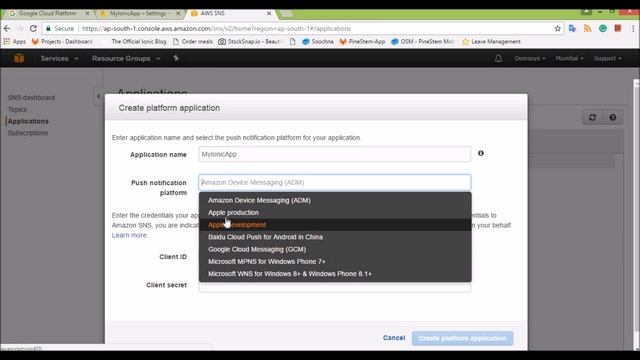Show info for Application name field
Viewport: 640px width, 360px height.
481,153
